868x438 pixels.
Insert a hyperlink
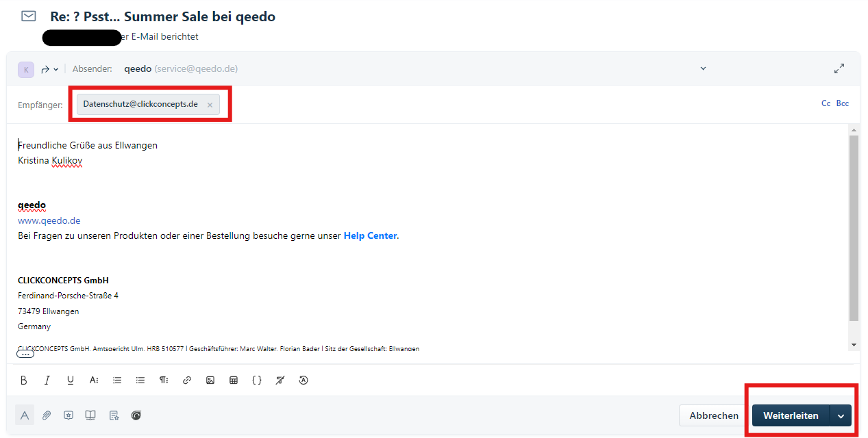pos(187,381)
